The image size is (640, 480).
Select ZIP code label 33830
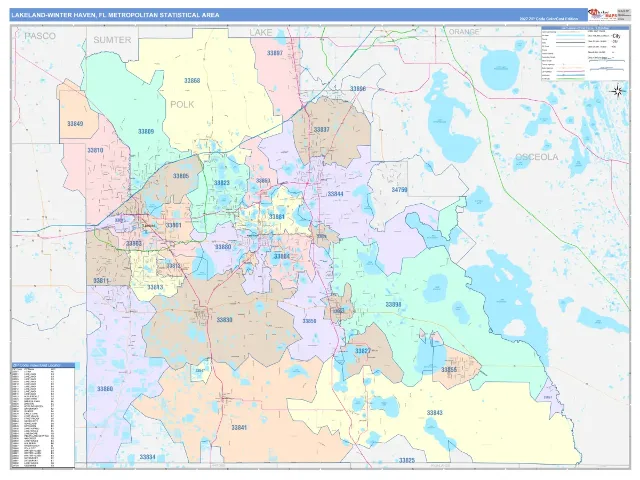click(224, 320)
